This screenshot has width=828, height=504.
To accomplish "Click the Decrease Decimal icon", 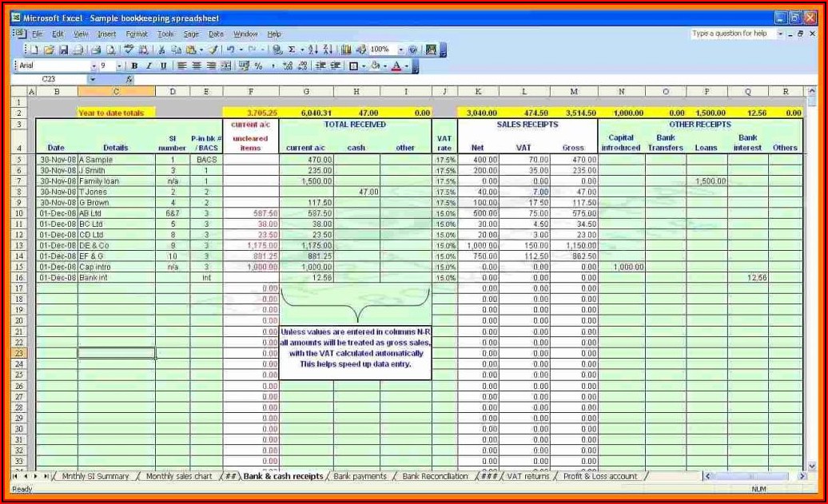I will (303, 66).
